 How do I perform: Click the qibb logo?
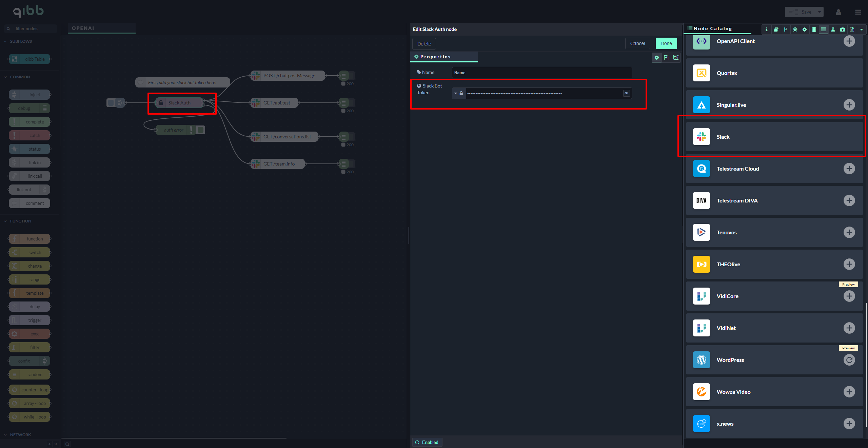[28, 11]
